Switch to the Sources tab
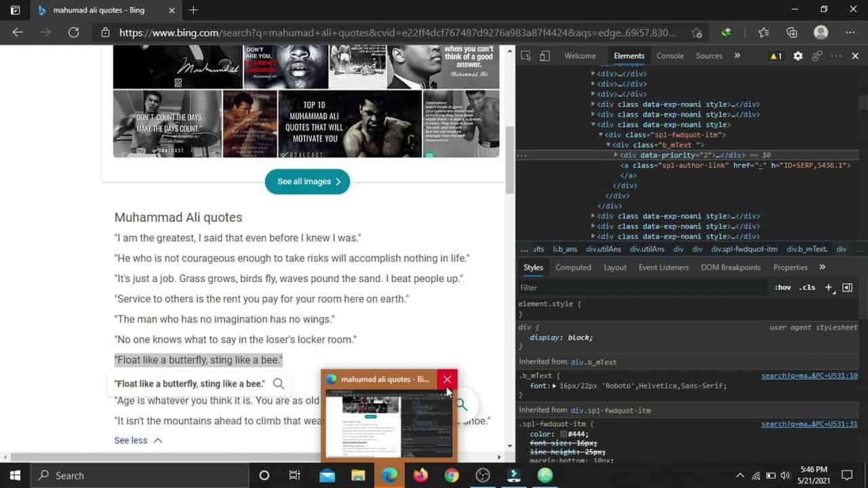The width and height of the screenshot is (868, 488). click(709, 56)
